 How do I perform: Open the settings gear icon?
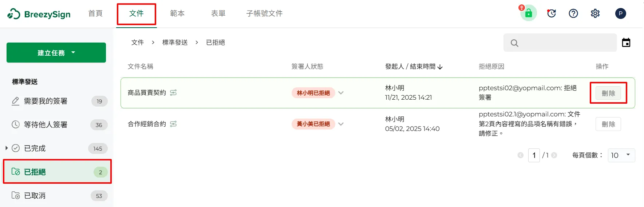595,13
